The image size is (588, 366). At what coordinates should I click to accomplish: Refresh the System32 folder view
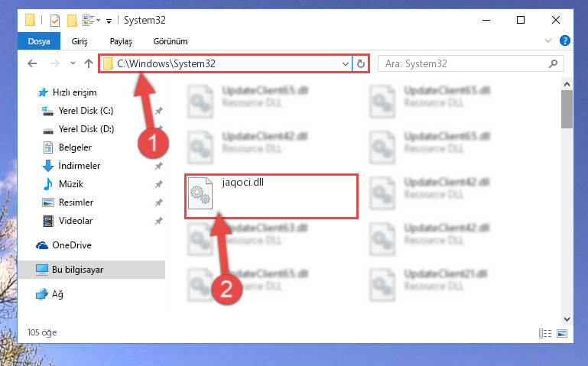(x=361, y=63)
